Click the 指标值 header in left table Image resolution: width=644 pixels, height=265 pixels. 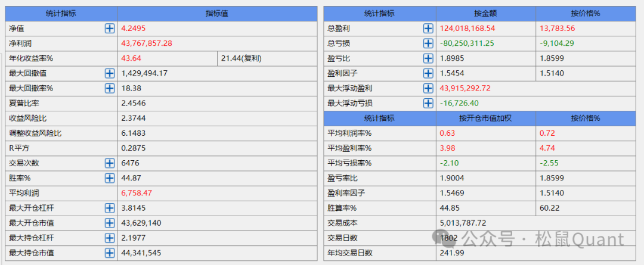217,13
